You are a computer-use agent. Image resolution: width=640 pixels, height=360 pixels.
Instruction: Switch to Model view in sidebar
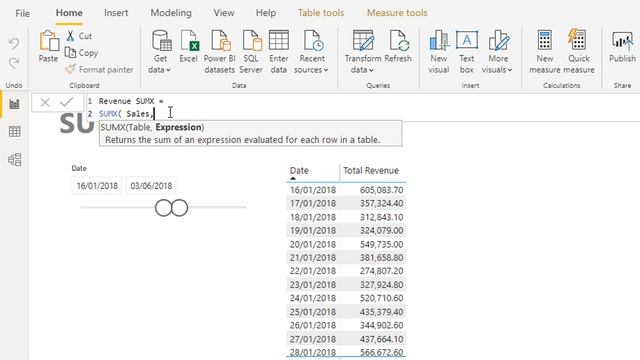tap(15, 159)
